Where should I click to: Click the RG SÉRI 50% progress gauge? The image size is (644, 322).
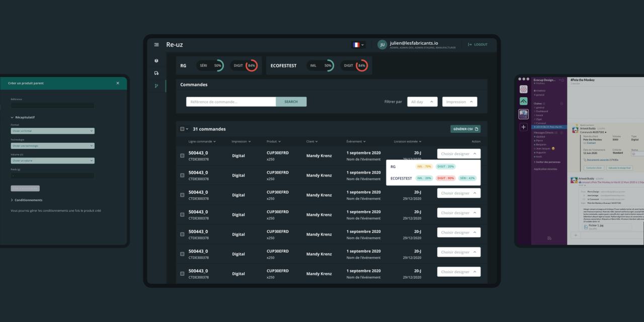(209, 66)
